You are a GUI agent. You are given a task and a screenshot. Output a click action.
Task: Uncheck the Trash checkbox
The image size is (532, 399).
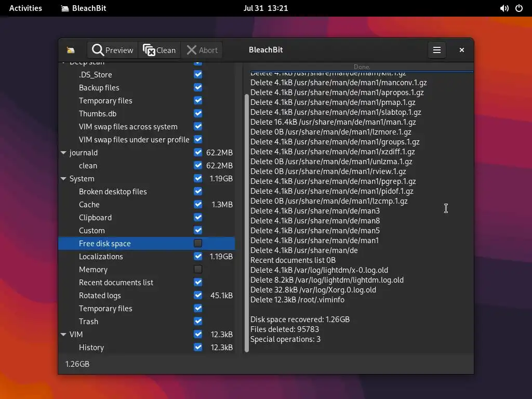click(x=198, y=321)
